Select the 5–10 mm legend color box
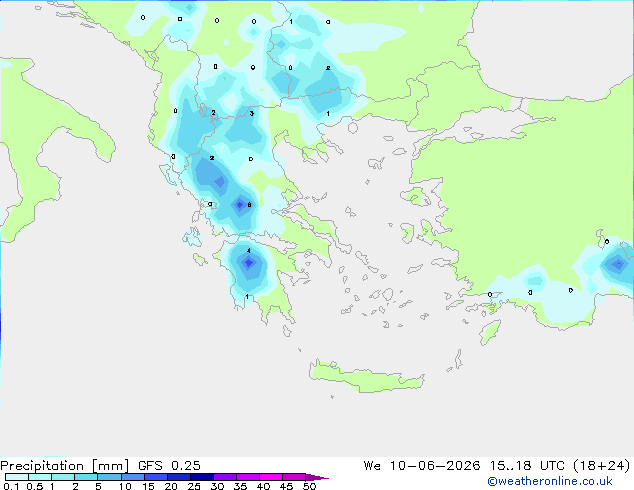 (110, 477)
